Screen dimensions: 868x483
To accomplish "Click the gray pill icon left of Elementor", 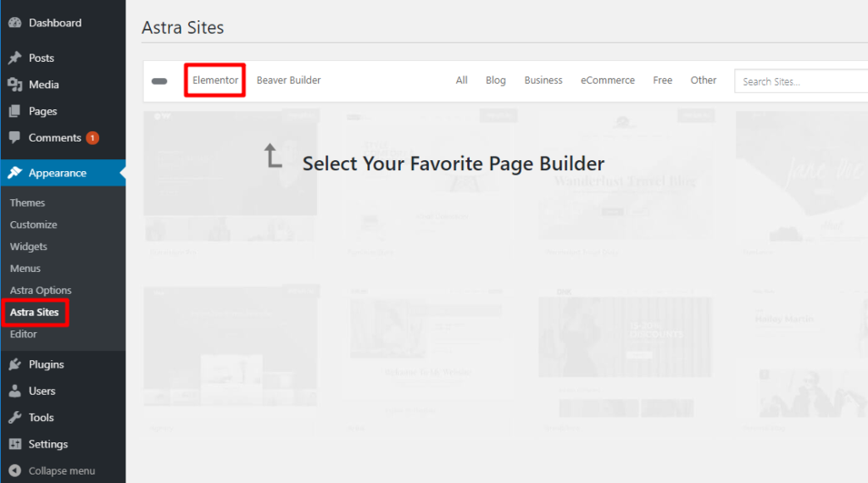I will [159, 81].
